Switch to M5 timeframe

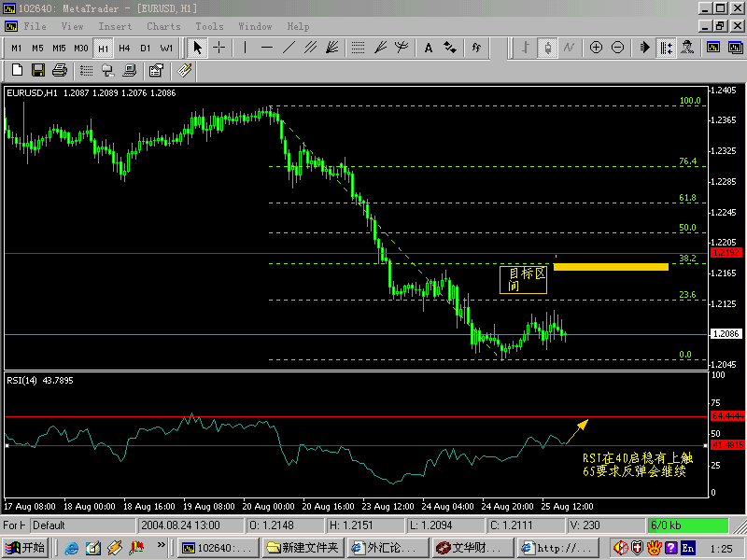37,49
